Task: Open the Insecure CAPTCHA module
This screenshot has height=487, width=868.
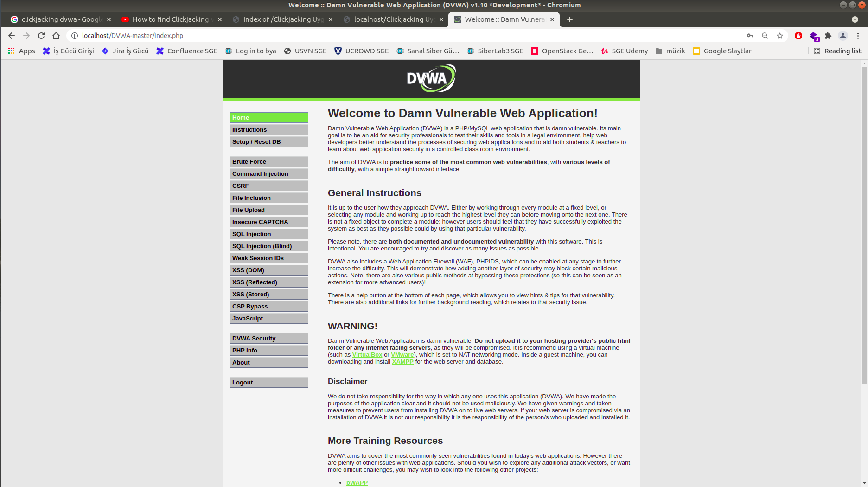Action: (269, 222)
